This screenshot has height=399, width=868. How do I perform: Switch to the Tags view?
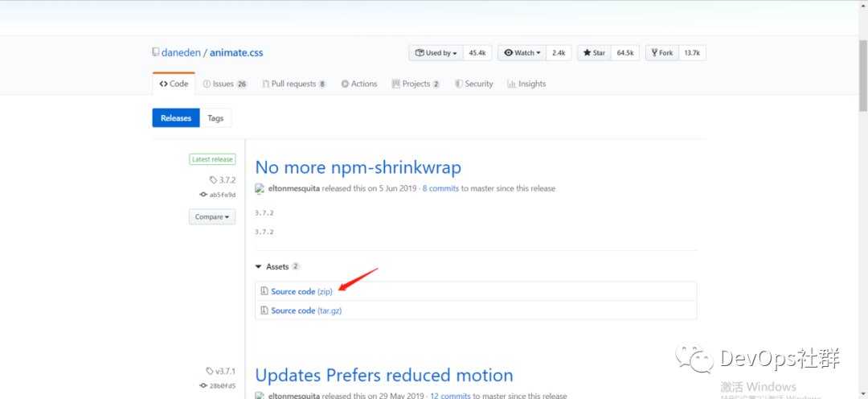215,118
